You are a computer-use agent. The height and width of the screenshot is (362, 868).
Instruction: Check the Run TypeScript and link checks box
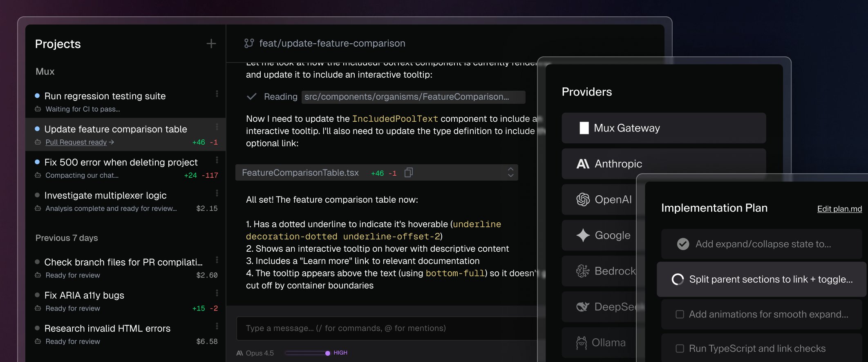click(x=680, y=349)
